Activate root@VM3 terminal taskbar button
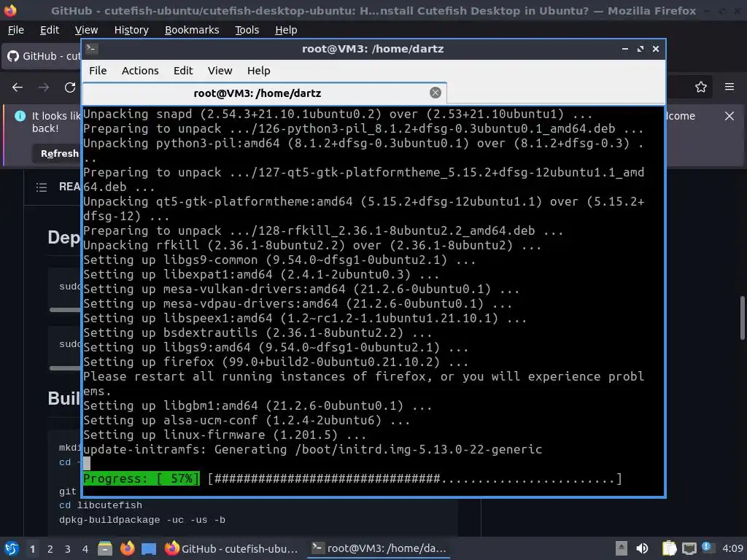Viewport: 747px width, 560px height. coord(379,548)
